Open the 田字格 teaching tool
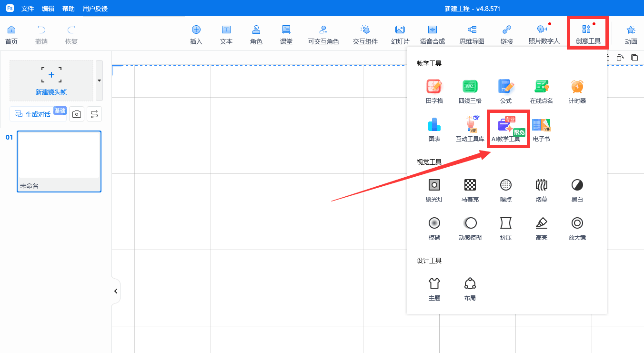 [434, 87]
